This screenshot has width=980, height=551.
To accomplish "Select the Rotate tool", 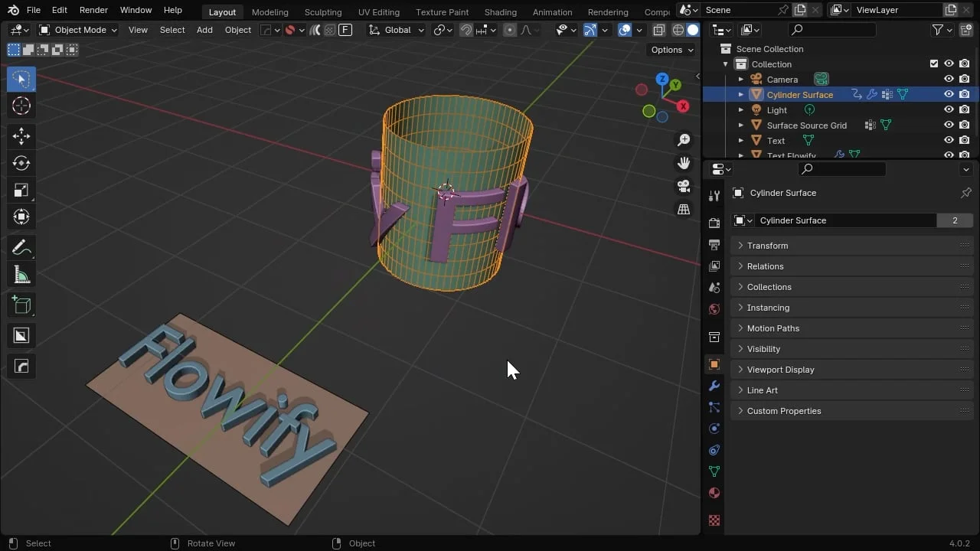I will click(x=21, y=163).
